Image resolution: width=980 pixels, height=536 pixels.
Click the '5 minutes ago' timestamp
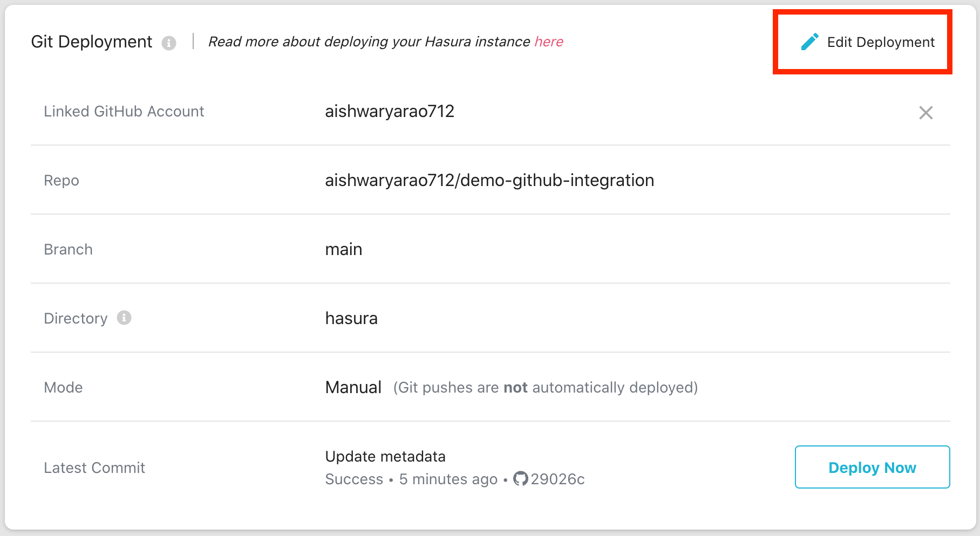click(x=448, y=479)
